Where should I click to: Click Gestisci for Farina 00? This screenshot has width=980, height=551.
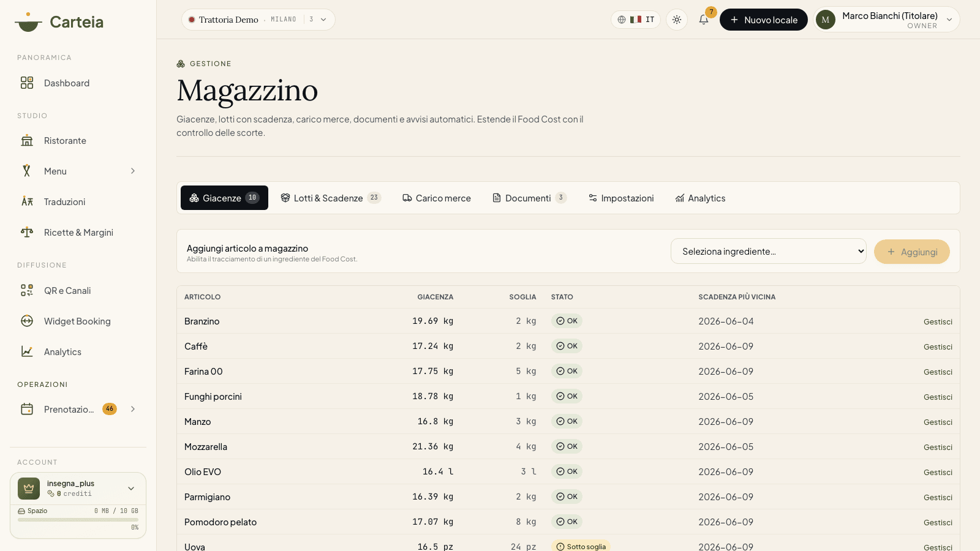click(938, 372)
